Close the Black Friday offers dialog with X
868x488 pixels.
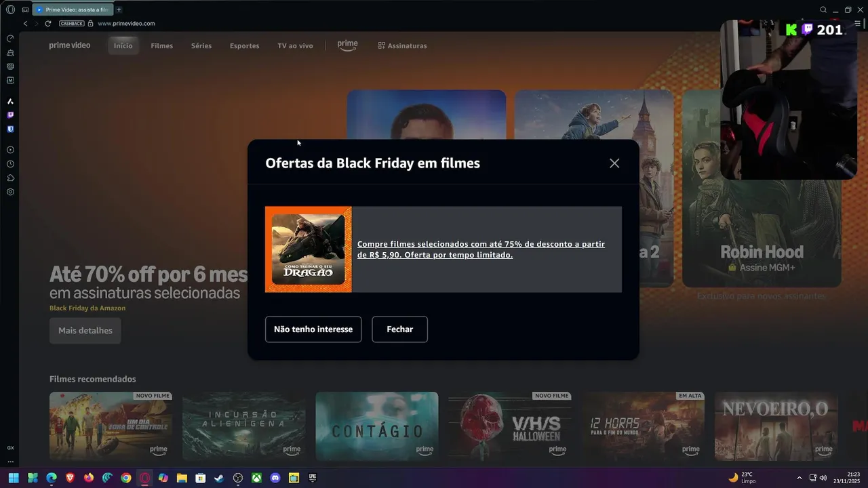614,163
